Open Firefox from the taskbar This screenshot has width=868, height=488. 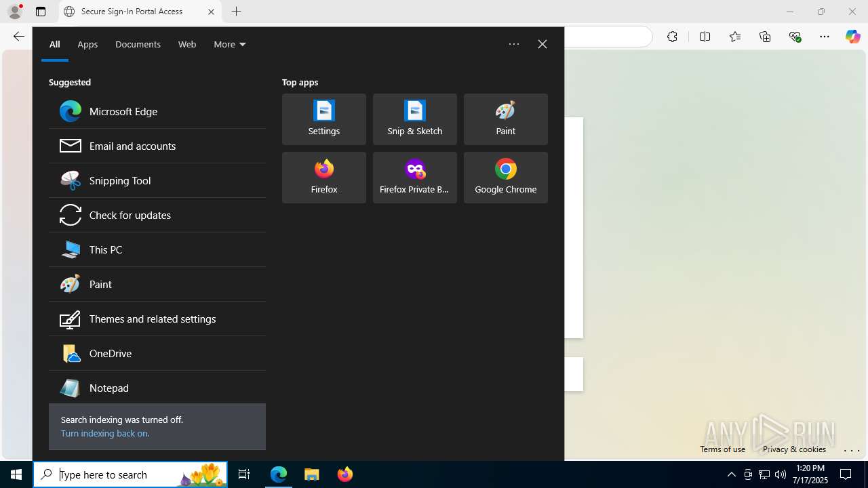click(x=345, y=474)
